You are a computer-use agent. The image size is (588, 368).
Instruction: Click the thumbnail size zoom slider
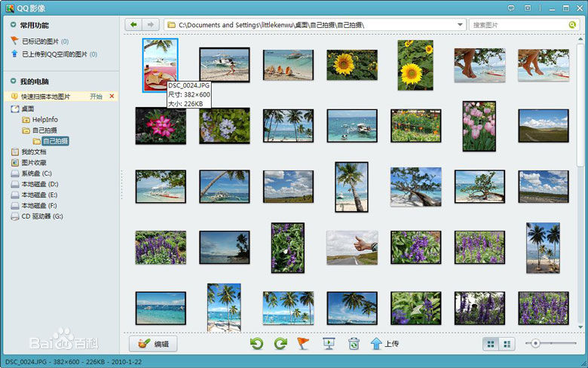(x=535, y=344)
